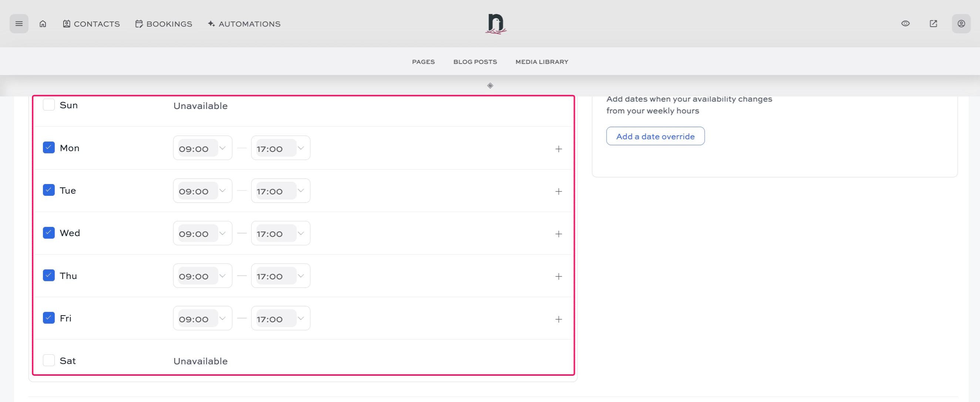980x402 pixels.
Task: Click the small diamond handle icon
Action: click(490, 85)
